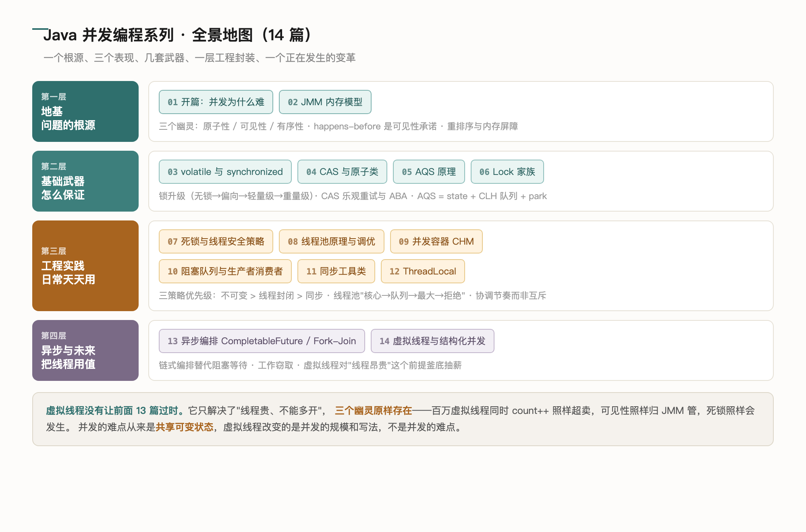The height and width of the screenshot is (532, 806).
Task: Click the 11 同步工具类 chip
Action: [x=336, y=271]
